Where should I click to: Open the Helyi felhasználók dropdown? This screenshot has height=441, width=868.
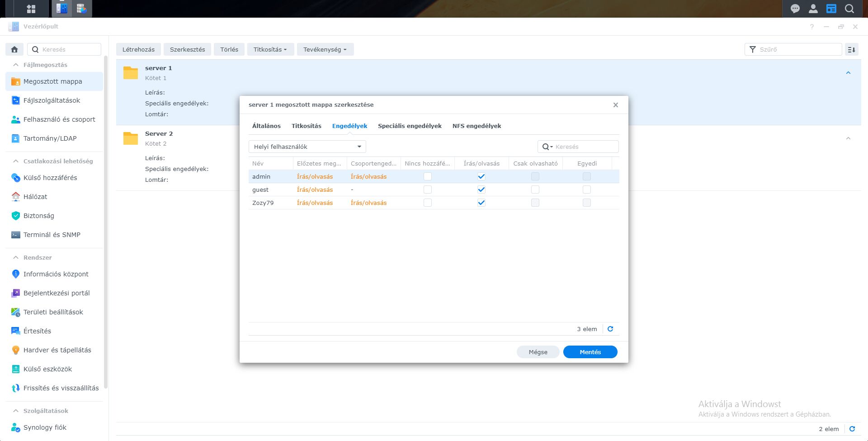click(307, 147)
